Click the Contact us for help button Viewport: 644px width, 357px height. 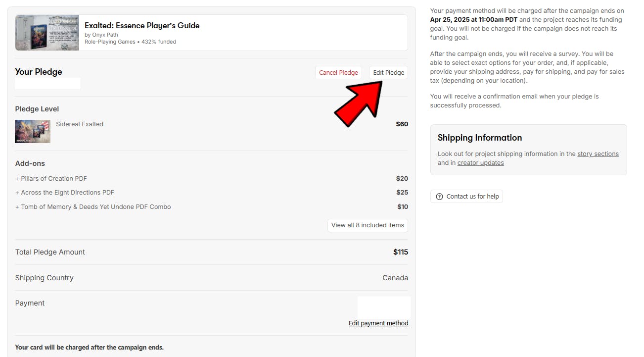(466, 197)
